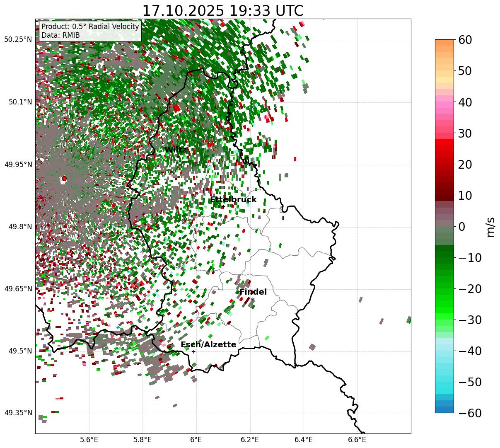Click the colorbar label 30
Viewport: 500px width, 448px height.
point(464,133)
